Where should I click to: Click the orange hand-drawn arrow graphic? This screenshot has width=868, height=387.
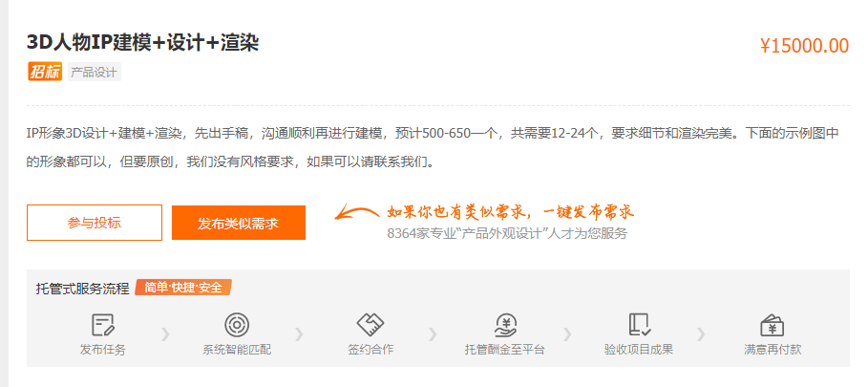(355, 212)
